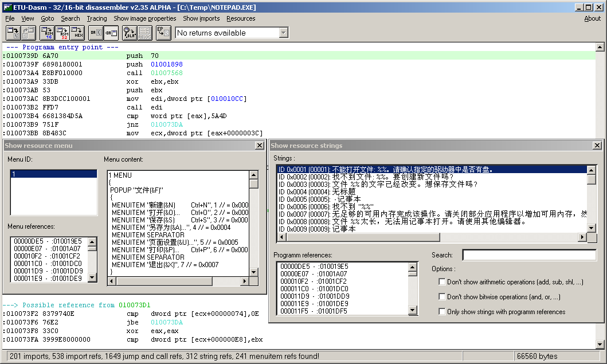This screenshot has height=364, width=607.
Task: Check Only show strings with programm references
Action: (x=442, y=312)
